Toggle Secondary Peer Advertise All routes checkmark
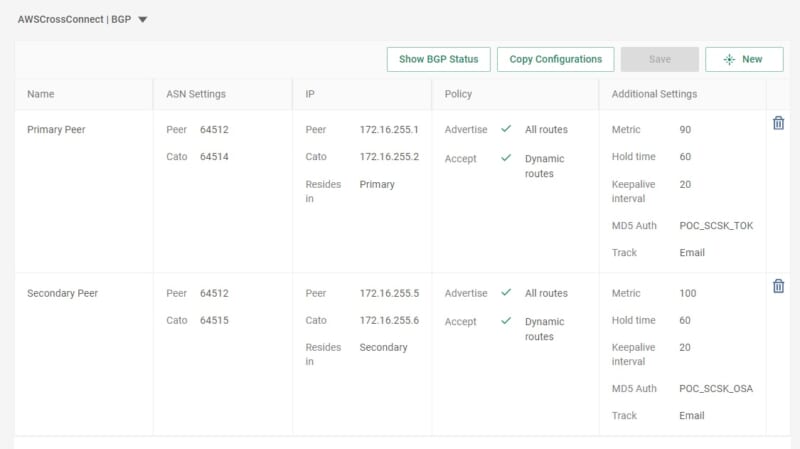The image size is (800, 449). tap(506, 293)
